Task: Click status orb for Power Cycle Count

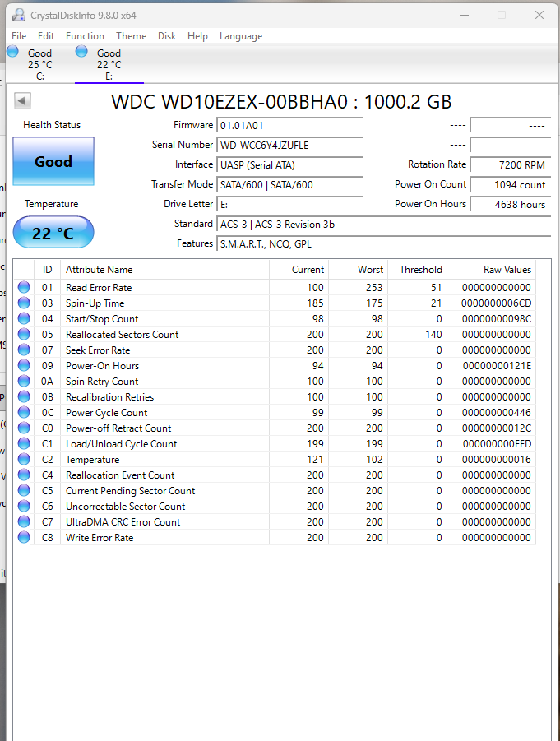Action: tap(24, 412)
